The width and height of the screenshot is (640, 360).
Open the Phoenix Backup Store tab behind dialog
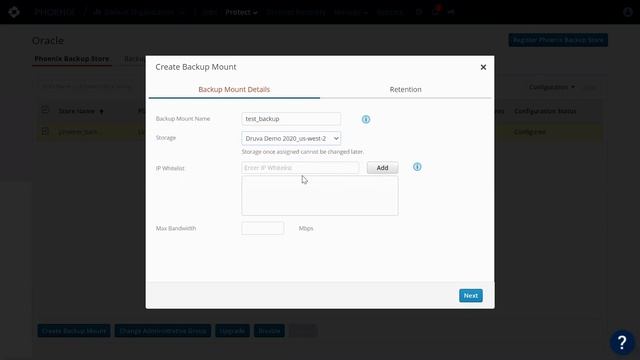72,59
